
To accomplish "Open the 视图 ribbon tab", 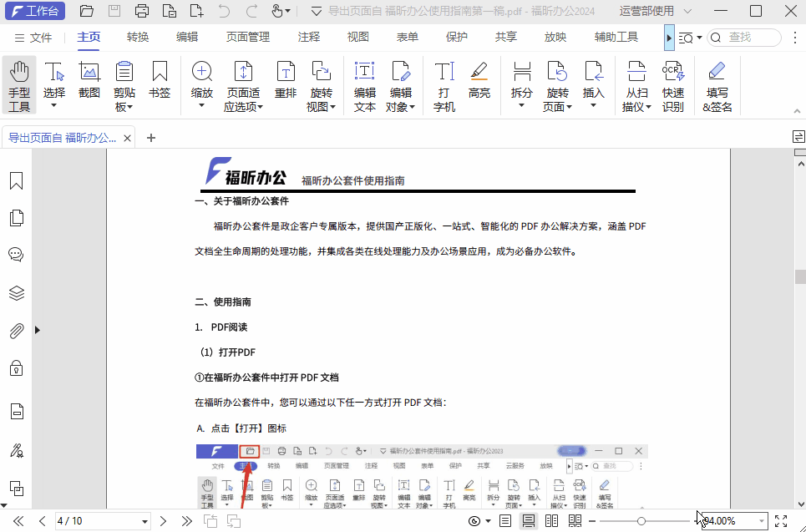I will pyautogui.click(x=357, y=37).
